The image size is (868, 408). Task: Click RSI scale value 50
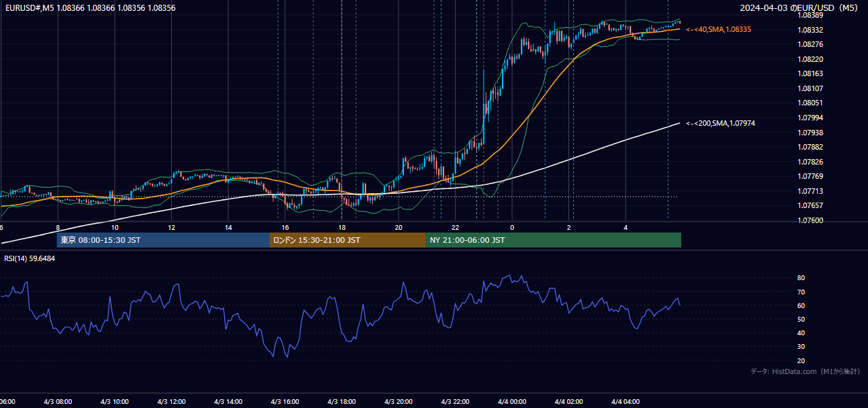pyautogui.click(x=801, y=319)
